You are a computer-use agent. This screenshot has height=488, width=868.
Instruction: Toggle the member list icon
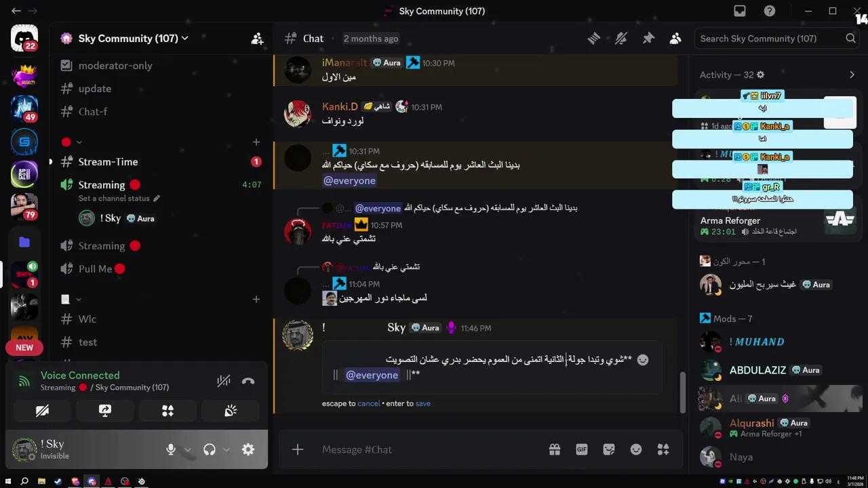(675, 39)
